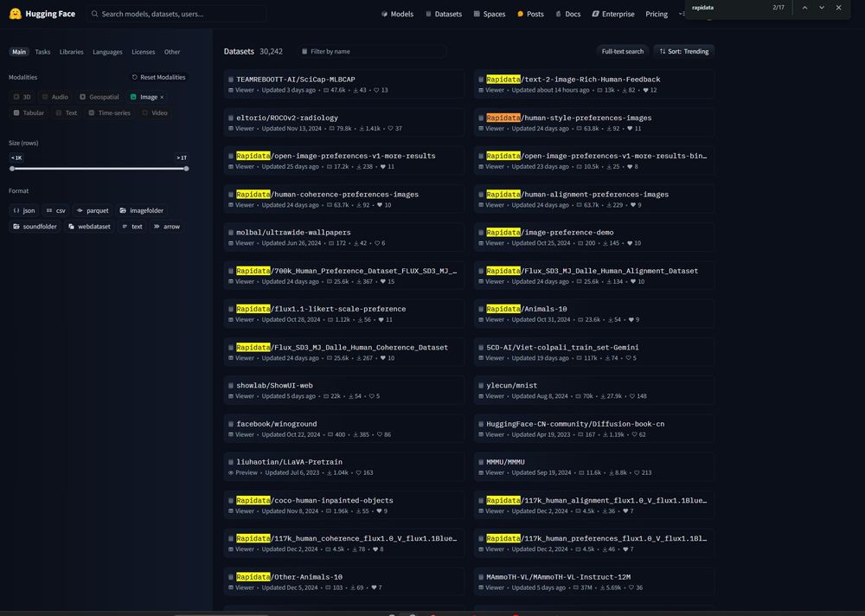Screen dimensions: 865x616
Task: Select the arrow format filter
Action: tap(167, 227)
